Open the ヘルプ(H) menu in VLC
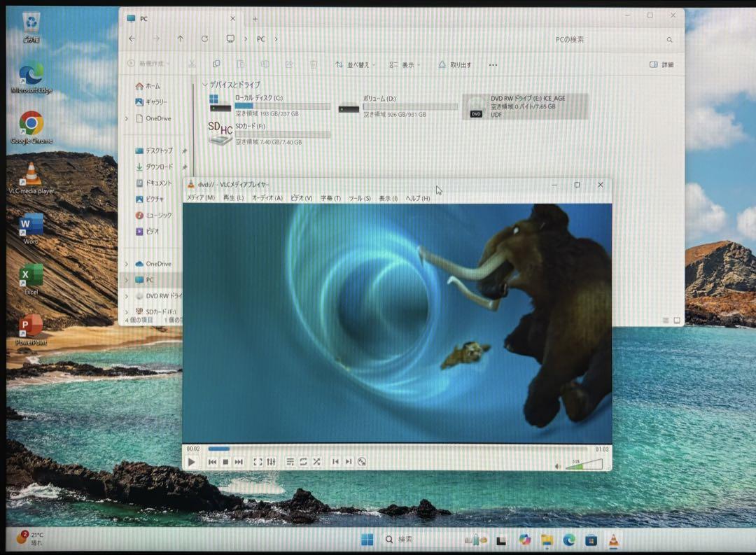This screenshot has height=555, width=756. click(x=417, y=198)
